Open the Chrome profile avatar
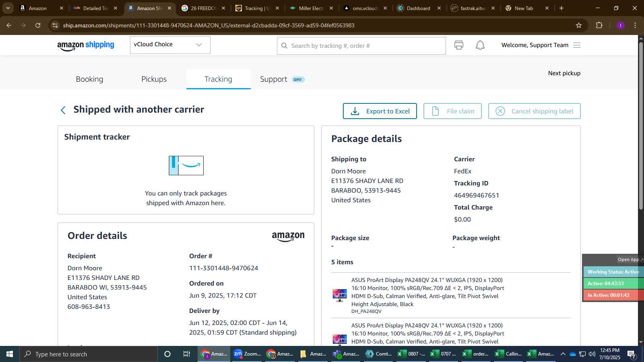The height and width of the screenshot is (362, 644). pos(620,25)
